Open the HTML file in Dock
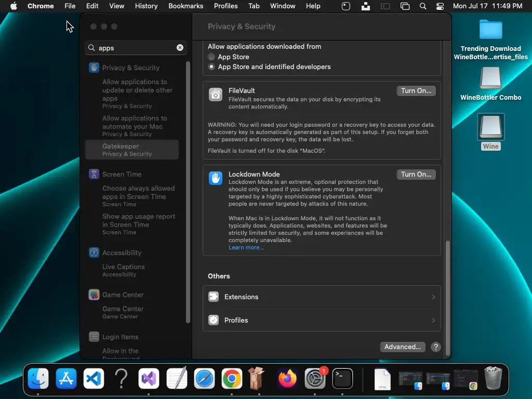Image resolution: width=532 pixels, height=399 pixels. (x=382, y=379)
